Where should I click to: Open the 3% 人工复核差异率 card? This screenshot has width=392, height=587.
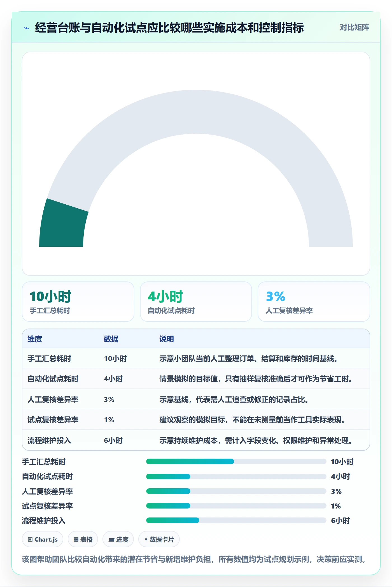[x=314, y=302]
